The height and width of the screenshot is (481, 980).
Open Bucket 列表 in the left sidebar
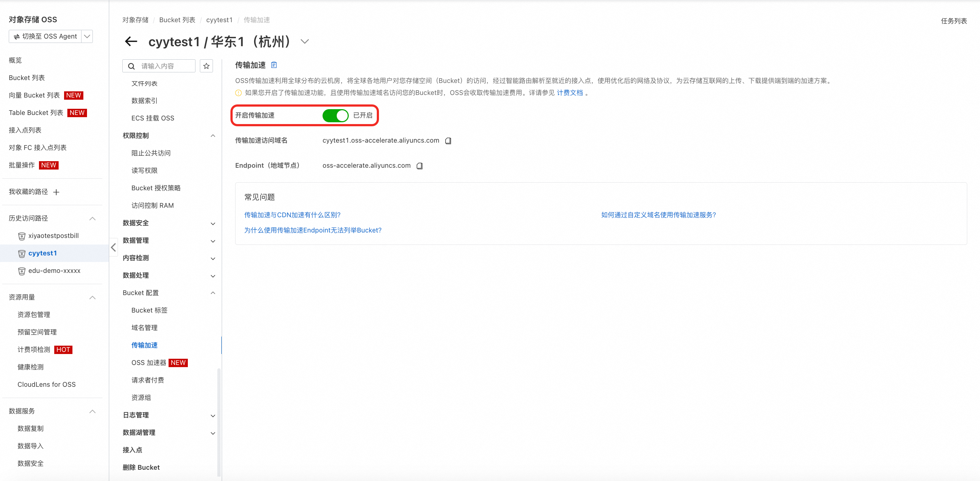click(x=27, y=77)
